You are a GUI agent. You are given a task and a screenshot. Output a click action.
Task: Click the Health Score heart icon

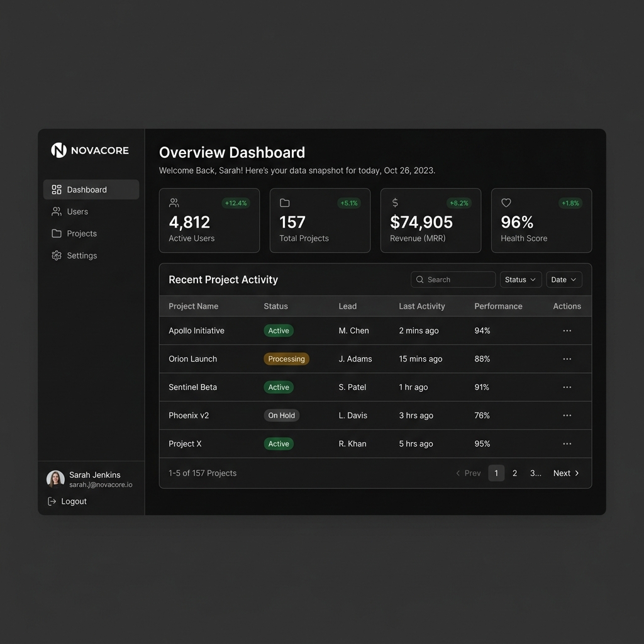pyautogui.click(x=506, y=203)
